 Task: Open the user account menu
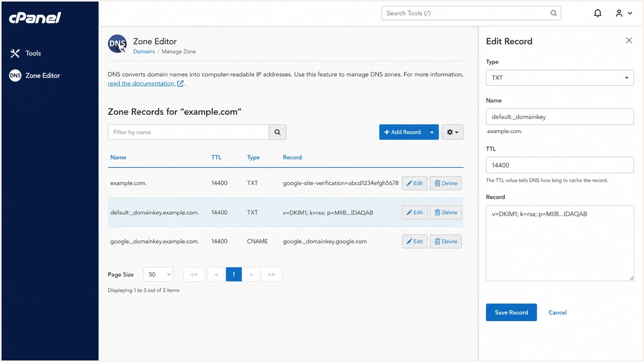tap(624, 13)
